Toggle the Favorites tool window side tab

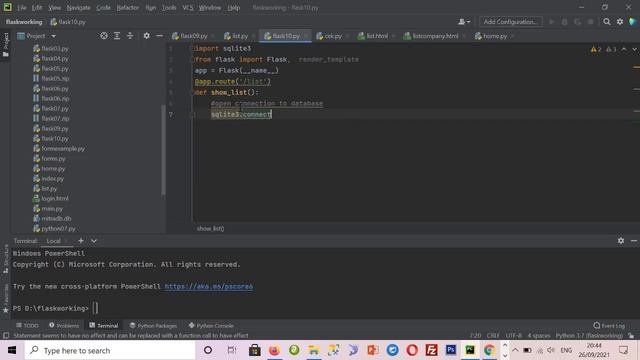(5, 299)
